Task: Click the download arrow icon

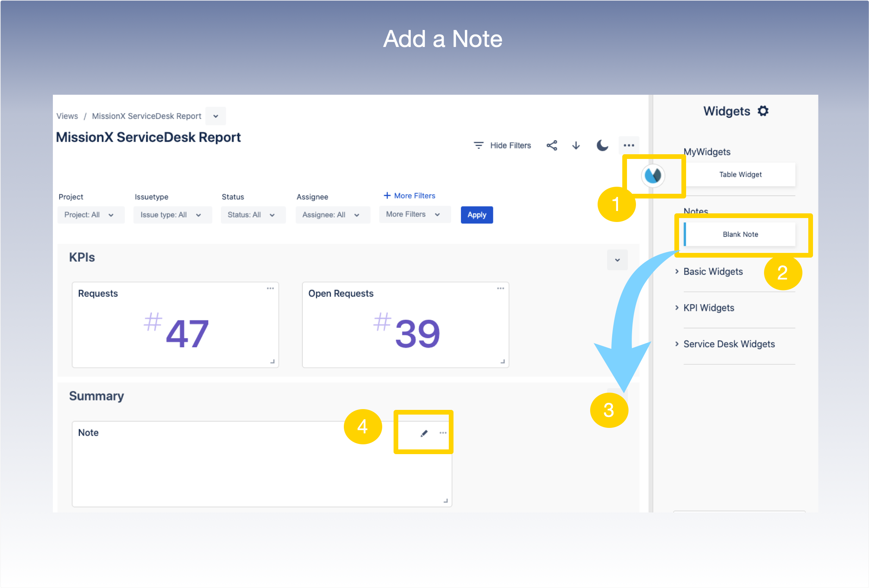Action: click(x=576, y=146)
